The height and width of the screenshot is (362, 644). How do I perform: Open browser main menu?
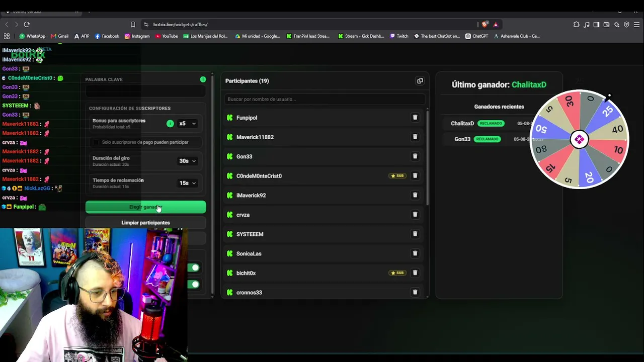coord(636,24)
